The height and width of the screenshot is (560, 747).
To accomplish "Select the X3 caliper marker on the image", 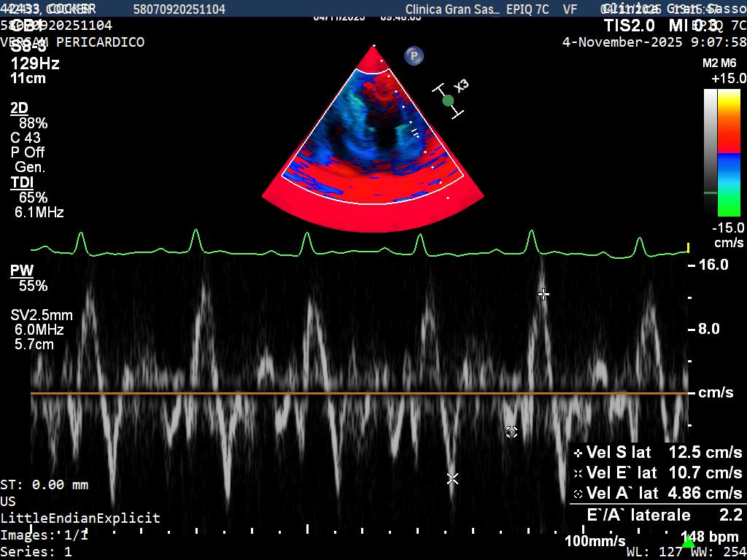I will coord(448,99).
